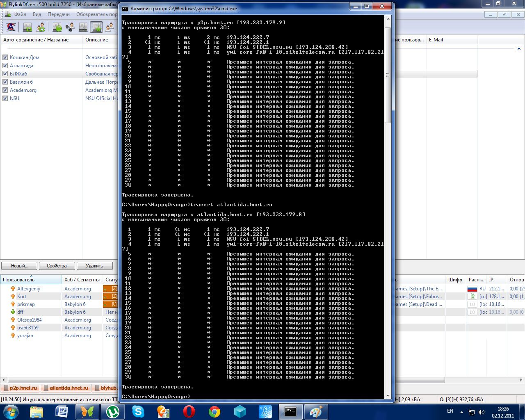Click the red A logo toolbar icon

pos(11,27)
